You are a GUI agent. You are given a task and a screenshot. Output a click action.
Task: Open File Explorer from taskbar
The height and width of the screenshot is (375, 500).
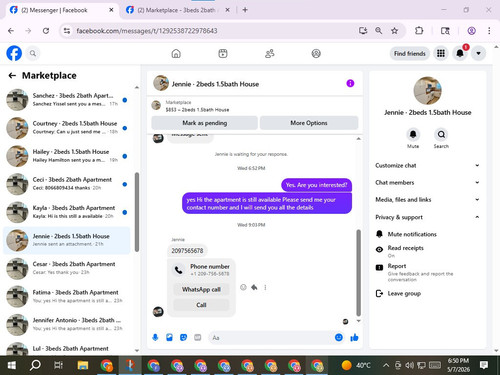pos(83,365)
